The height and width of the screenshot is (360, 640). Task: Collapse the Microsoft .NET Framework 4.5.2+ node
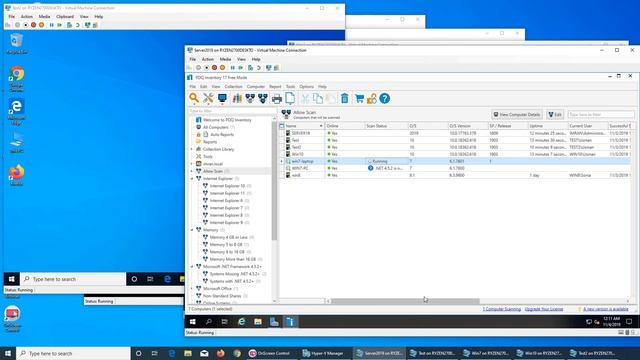(x=192, y=267)
